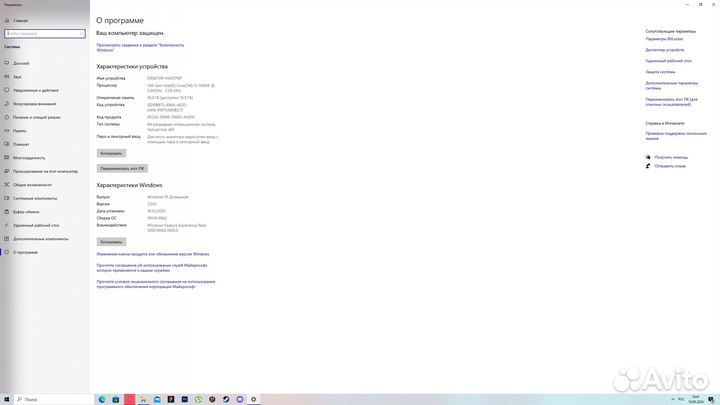Go to Фокусировка внимания section
Viewport: 720px width, 405px height.
[34, 104]
